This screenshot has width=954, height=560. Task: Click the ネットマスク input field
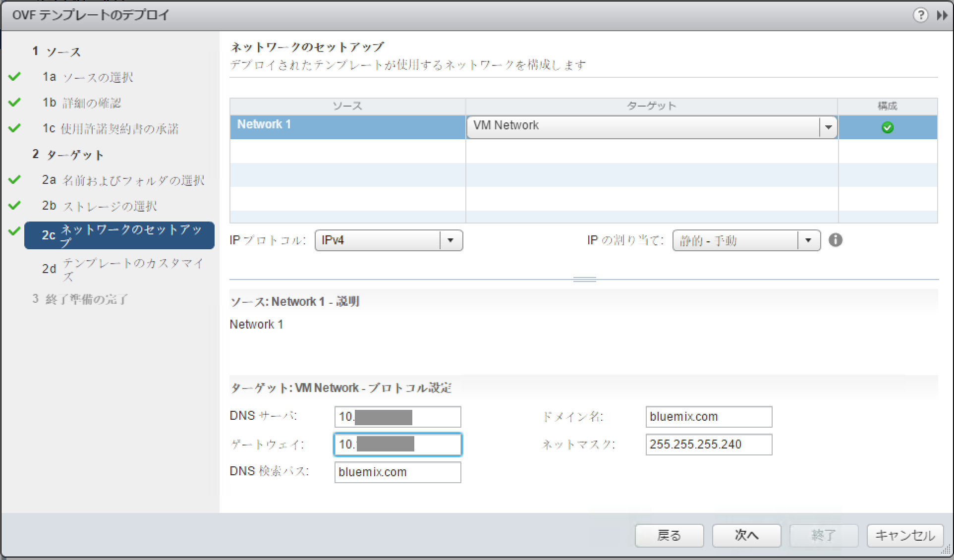pyautogui.click(x=708, y=445)
